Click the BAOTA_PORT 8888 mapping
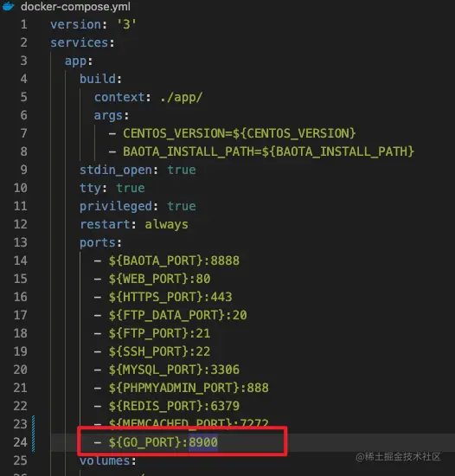This screenshot has height=476, width=455. 174,261
